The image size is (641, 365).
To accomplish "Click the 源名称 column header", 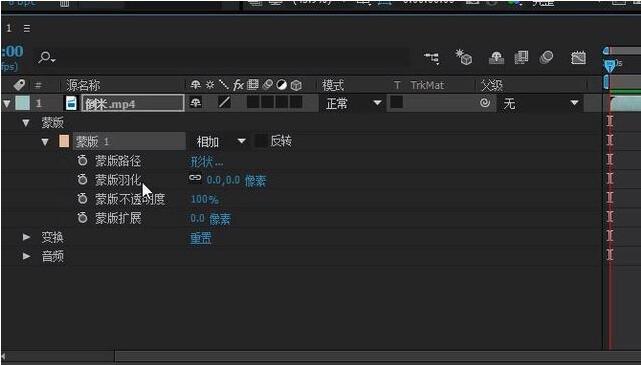I will [x=83, y=85].
